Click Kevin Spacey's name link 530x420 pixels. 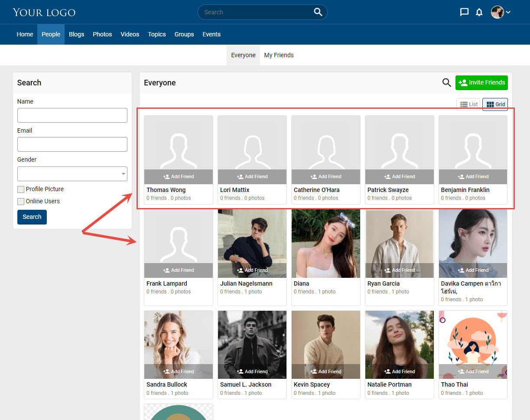[x=312, y=384]
